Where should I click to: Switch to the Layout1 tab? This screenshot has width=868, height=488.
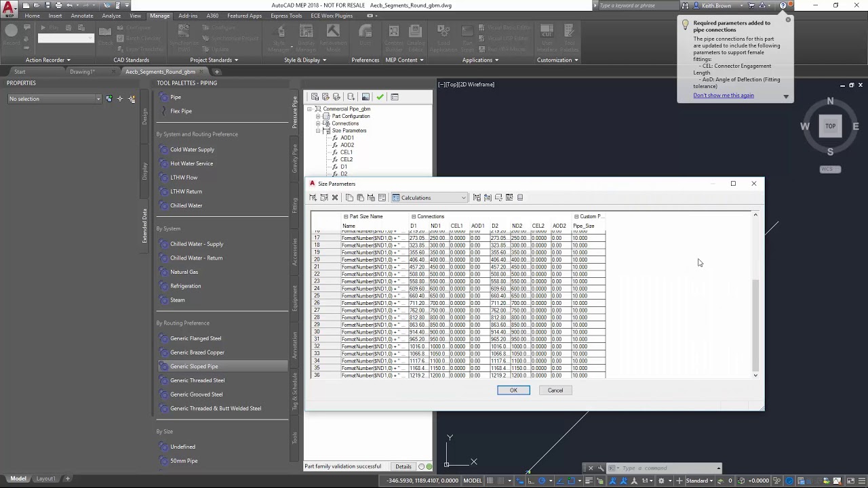pyautogui.click(x=46, y=479)
